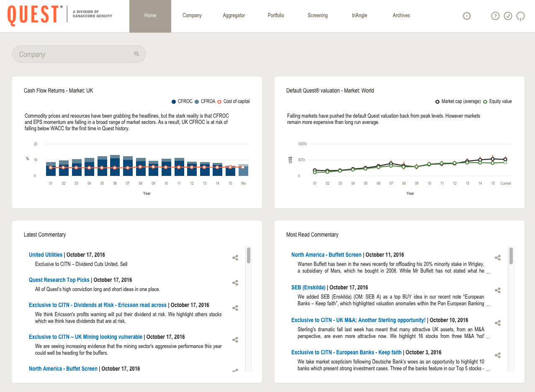This screenshot has height=392, width=535.
Task: Toggle the Cost of capital legend item
Action: coord(233,101)
